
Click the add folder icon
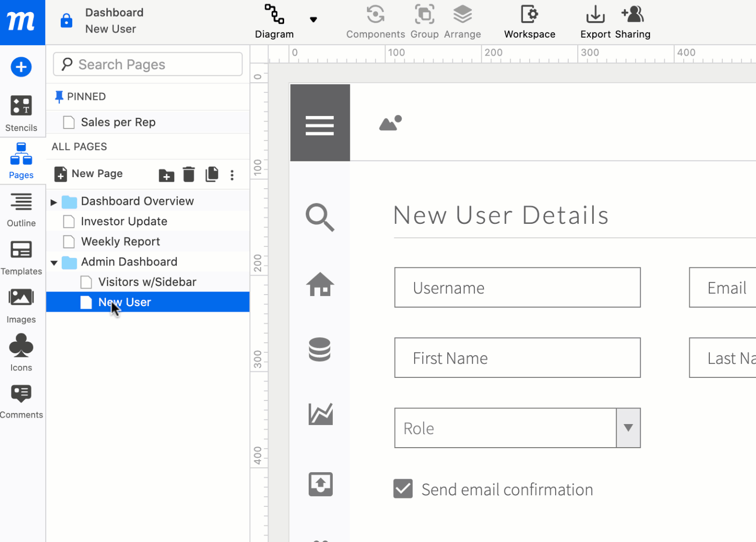coord(166,175)
